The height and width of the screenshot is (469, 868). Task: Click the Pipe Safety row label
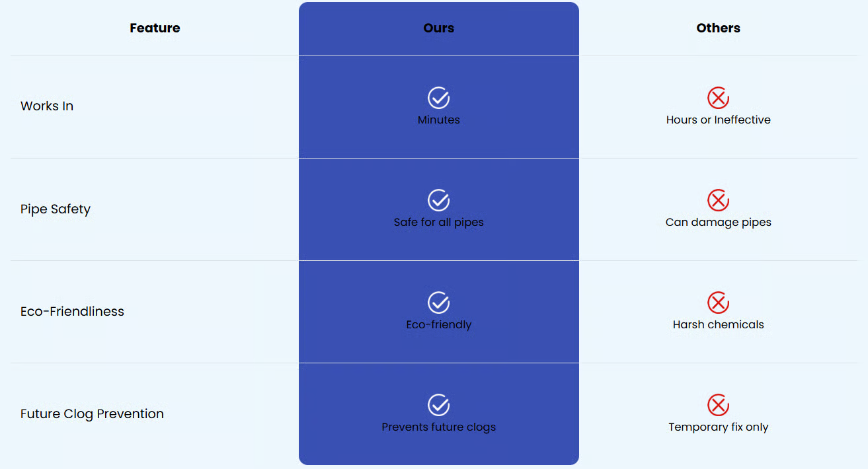(56, 209)
